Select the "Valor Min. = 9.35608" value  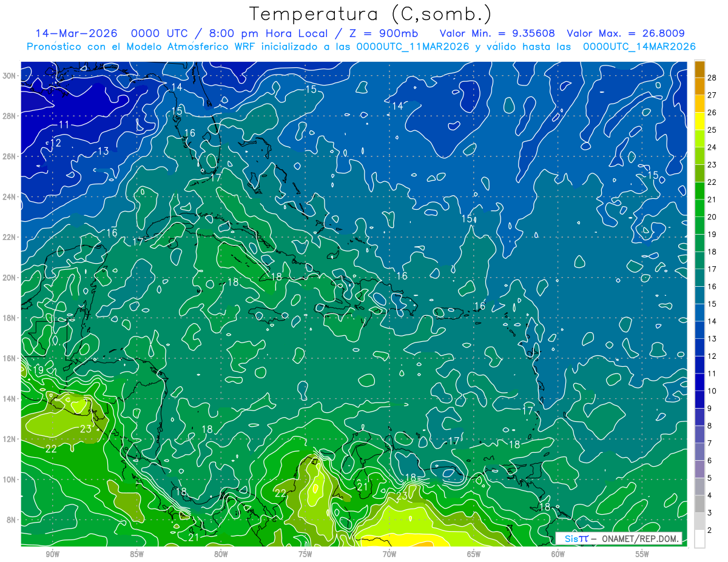point(497,33)
